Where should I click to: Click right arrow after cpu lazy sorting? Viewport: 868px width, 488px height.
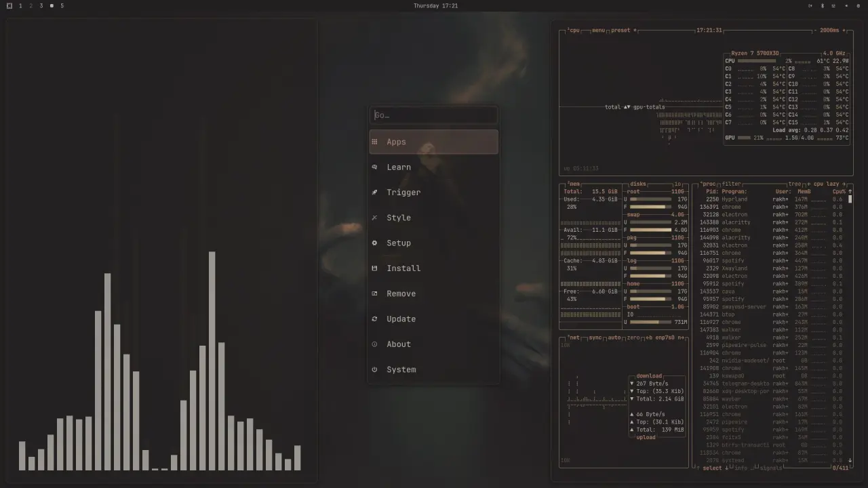(844, 184)
